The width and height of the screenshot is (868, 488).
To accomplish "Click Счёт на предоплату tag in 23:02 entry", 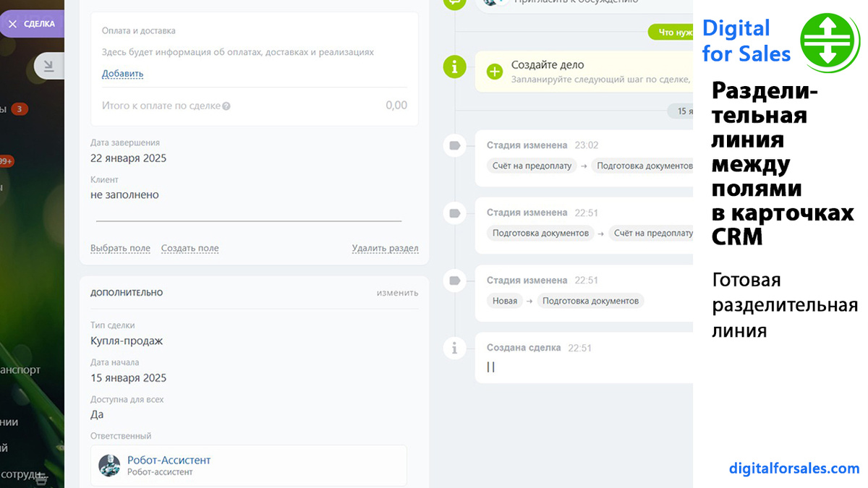I will (532, 166).
